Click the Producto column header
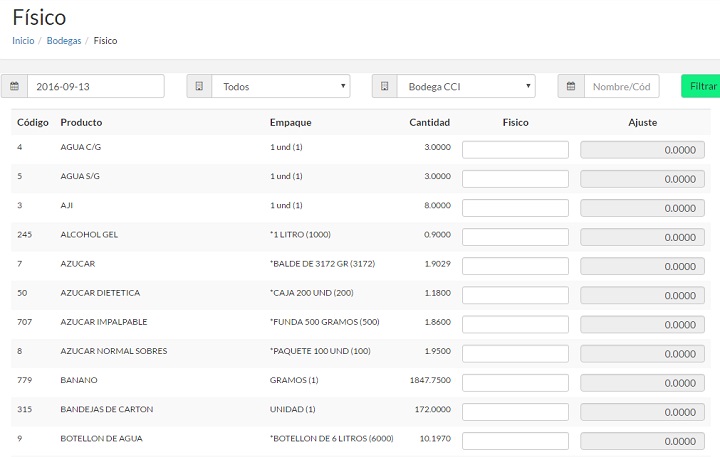 click(x=81, y=122)
